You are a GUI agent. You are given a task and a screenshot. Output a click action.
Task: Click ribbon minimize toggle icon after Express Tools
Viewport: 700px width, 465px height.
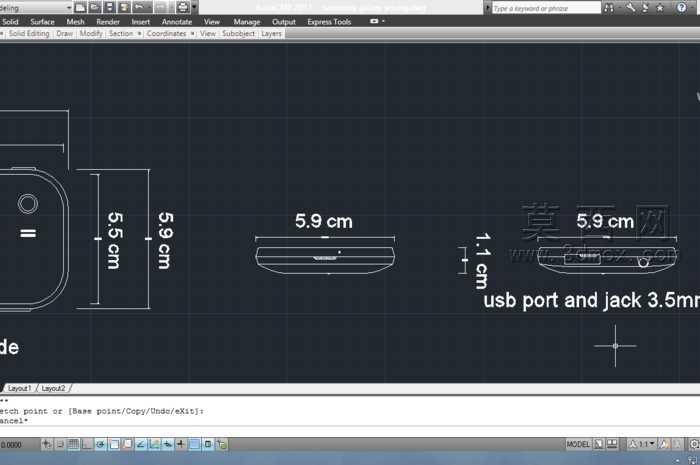pyautogui.click(x=374, y=21)
